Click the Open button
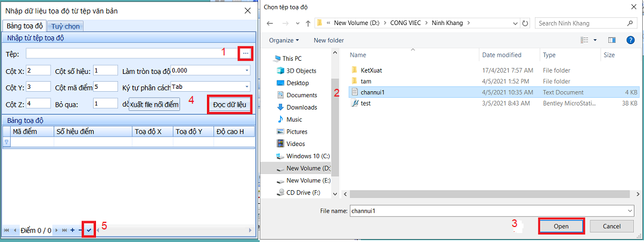Screen dimensions: 644x242 coord(561,227)
